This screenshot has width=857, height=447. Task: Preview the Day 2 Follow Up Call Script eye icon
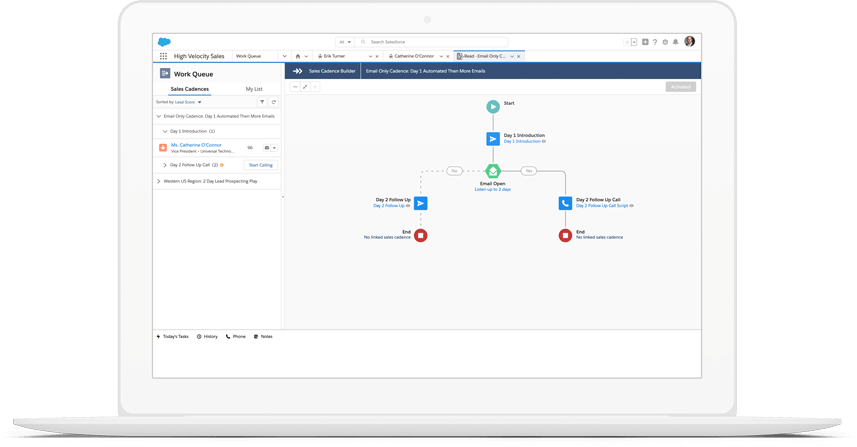[632, 206]
